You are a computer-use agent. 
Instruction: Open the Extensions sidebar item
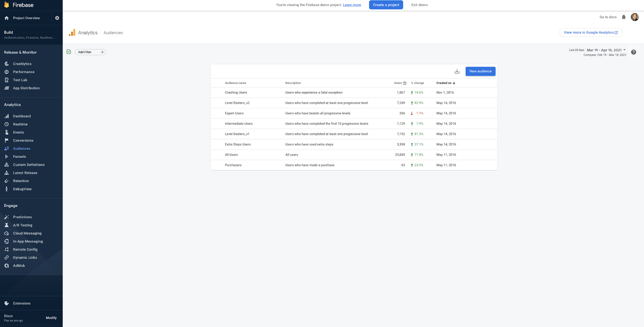coord(22,303)
